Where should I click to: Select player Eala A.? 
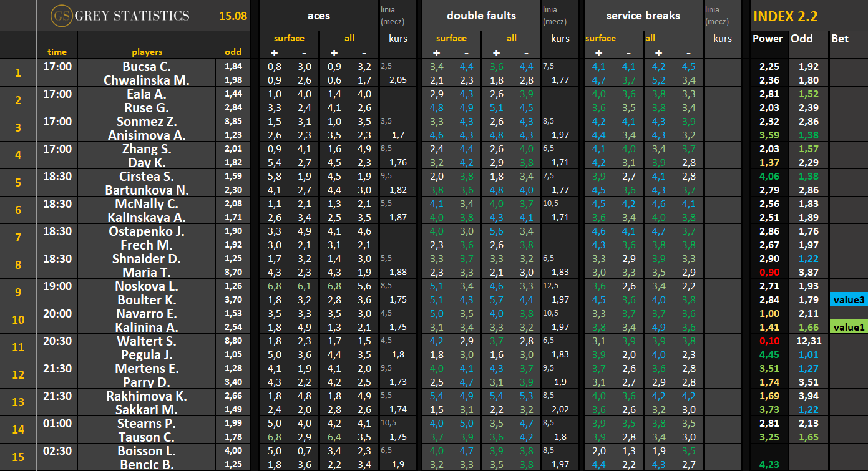tap(147, 94)
